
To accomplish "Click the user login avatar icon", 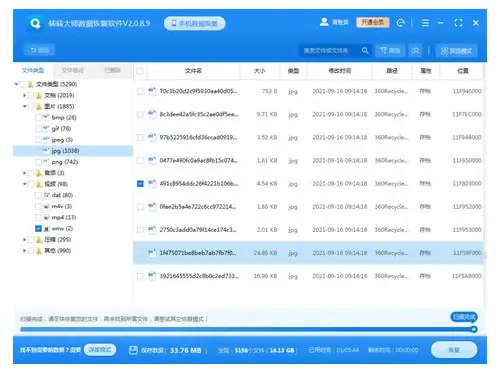I will [x=324, y=22].
